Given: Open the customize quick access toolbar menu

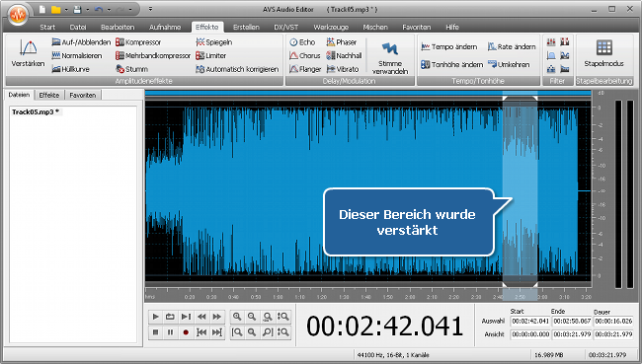Looking at the screenshot, I should [x=150, y=9].
